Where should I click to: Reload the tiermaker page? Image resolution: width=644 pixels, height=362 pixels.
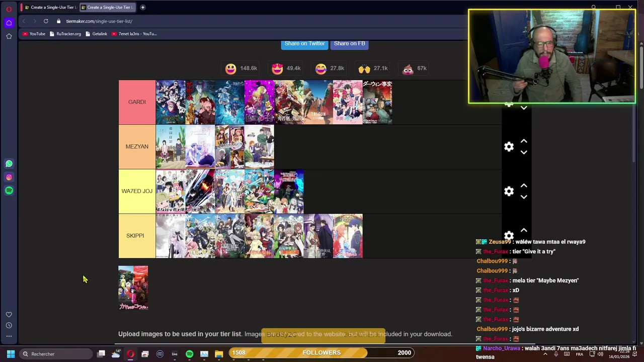tap(46, 21)
